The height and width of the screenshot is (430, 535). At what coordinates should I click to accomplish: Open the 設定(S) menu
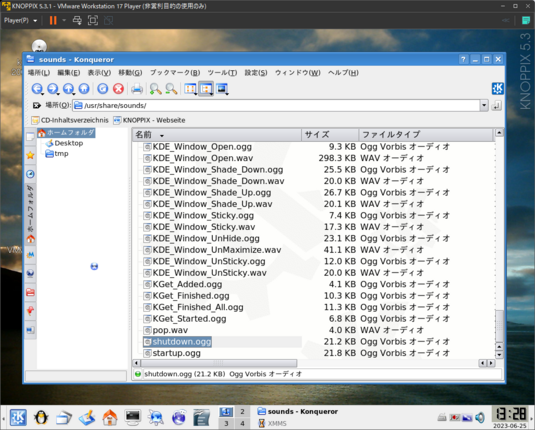pyautogui.click(x=256, y=73)
